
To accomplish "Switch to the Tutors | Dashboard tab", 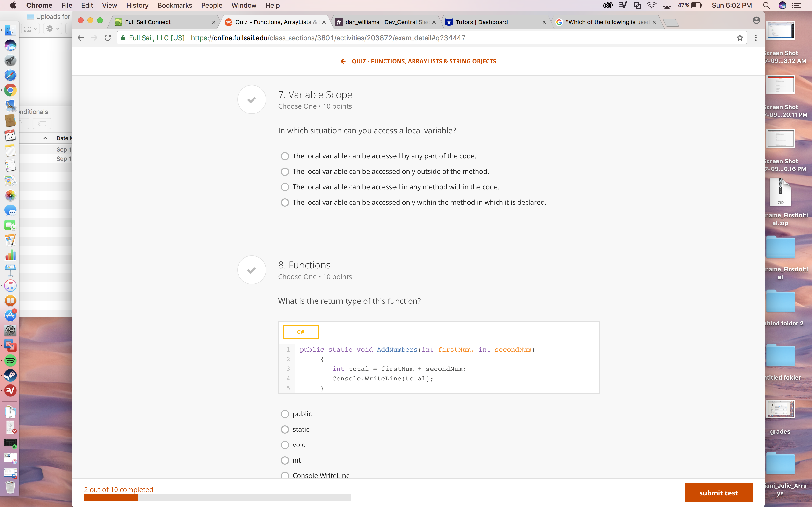I will 493,22.
